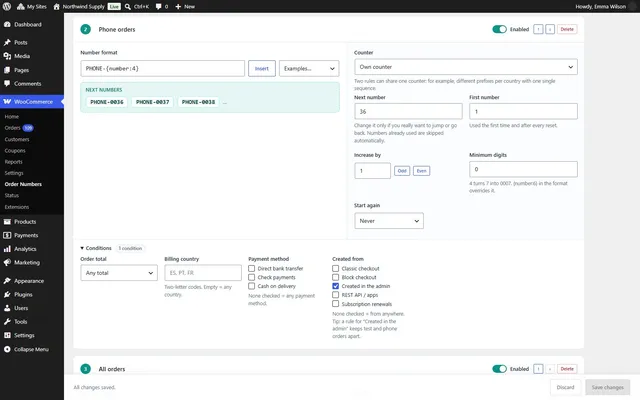Check Check payments payment method

click(251, 278)
